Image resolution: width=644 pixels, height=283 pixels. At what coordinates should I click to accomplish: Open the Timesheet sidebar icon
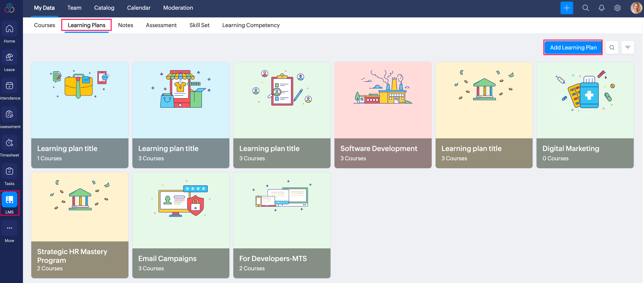point(9,143)
